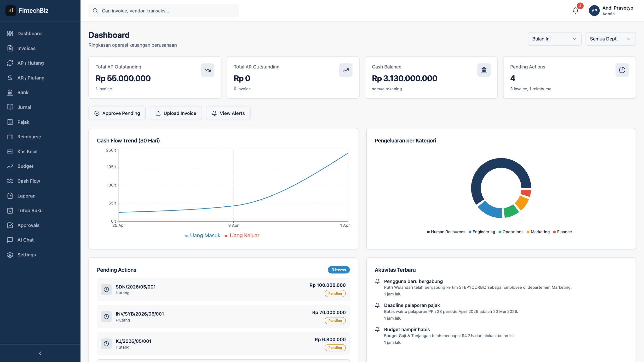The width and height of the screenshot is (644, 362).
Task: Click the AP / Hutang refresh icon
Action: [10, 63]
